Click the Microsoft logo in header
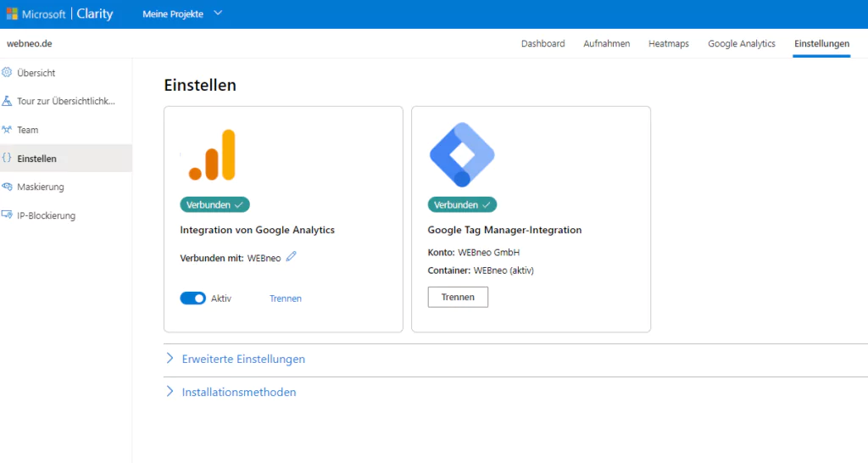This screenshot has width=868, height=463. 12,14
